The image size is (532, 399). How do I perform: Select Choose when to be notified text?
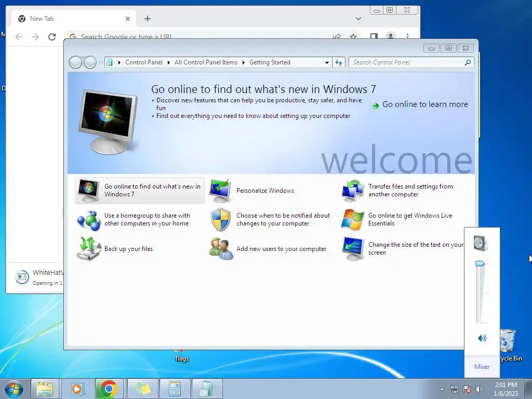pos(283,220)
